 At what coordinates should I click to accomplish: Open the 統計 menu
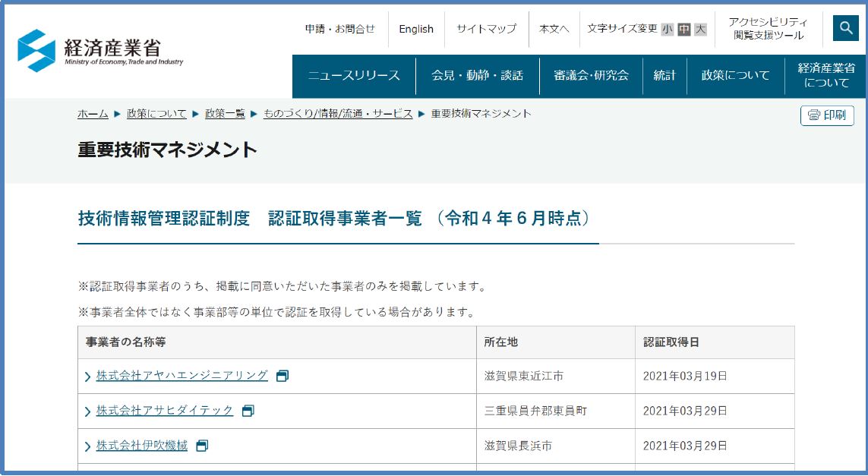click(664, 76)
